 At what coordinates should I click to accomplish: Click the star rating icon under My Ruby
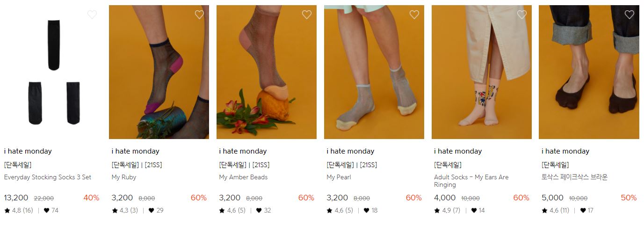(115, 211)
